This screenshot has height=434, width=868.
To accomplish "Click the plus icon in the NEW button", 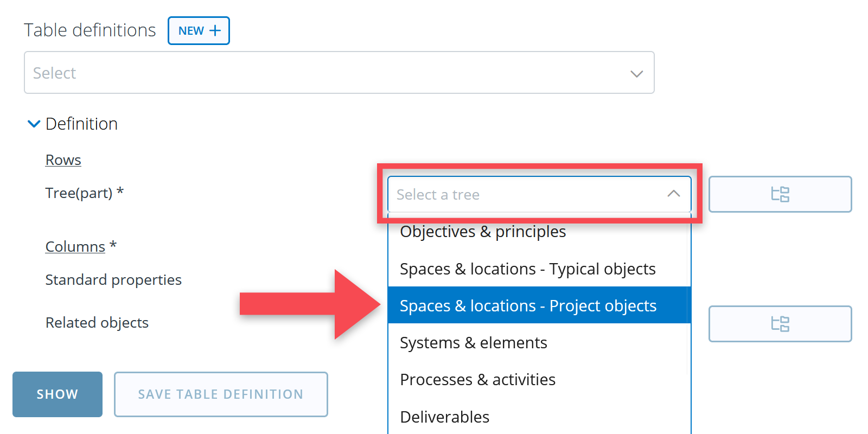I will (215, 31).
